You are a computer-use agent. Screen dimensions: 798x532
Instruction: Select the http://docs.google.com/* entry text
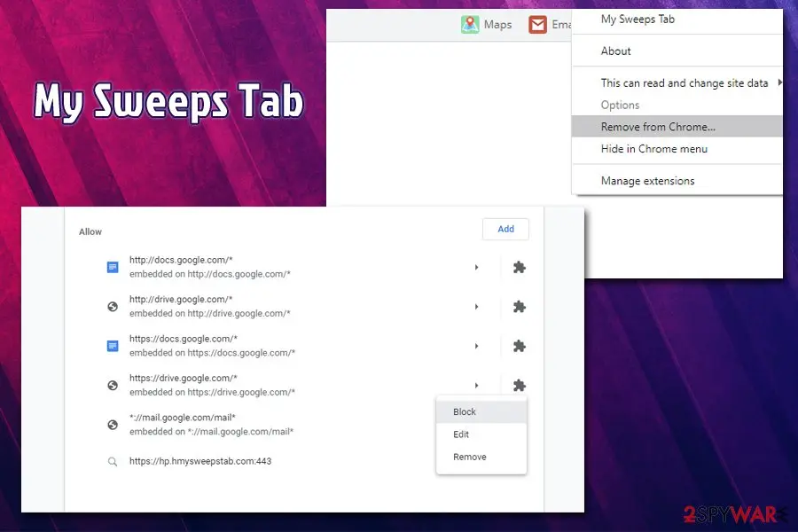(181, 260)
